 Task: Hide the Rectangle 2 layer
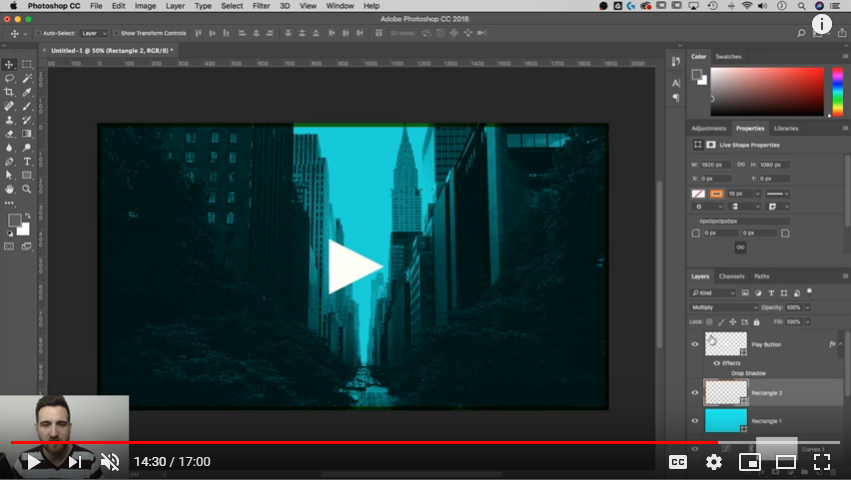coord(695,393)
